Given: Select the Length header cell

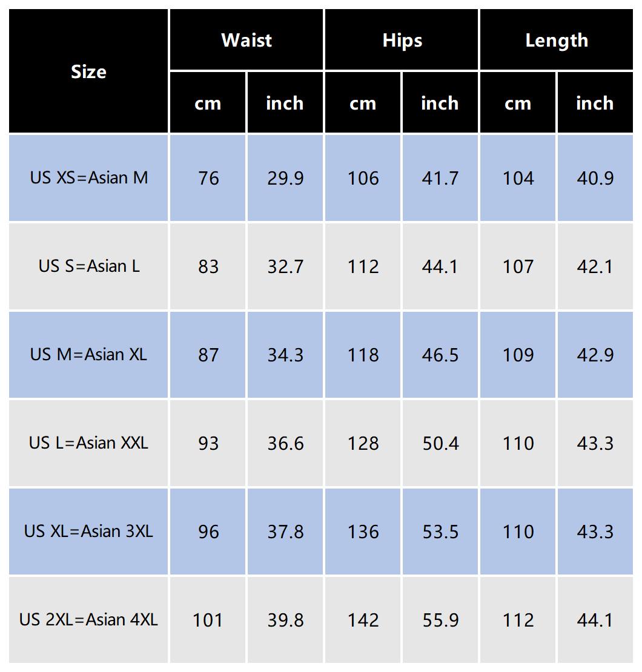Looking at the screenshot, I should [557, 40].
